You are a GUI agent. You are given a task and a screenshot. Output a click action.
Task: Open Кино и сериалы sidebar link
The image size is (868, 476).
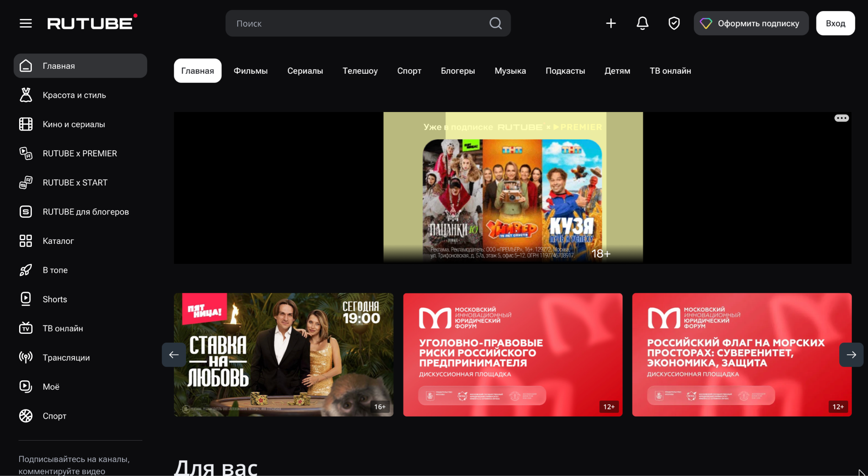tap(81, 124)
